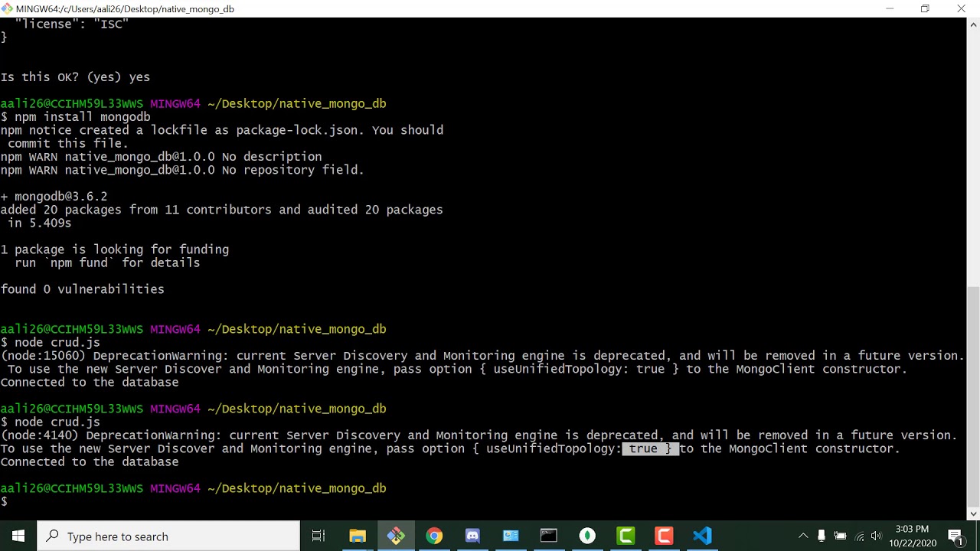The width and height of the screenshot is (980, 551).
Task: Open MongoDB Compass from the taskbar
Action: [x=587, y=536]
